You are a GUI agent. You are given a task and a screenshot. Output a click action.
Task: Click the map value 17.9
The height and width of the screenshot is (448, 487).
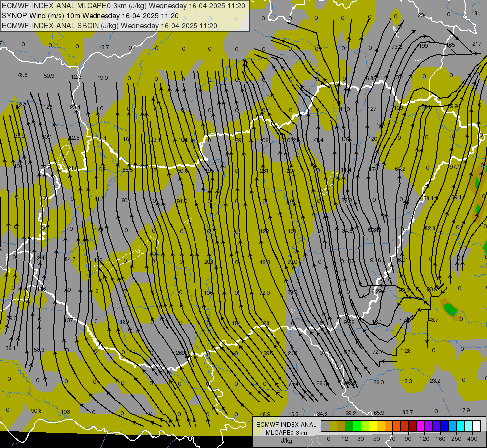click(x=464, y=410)
